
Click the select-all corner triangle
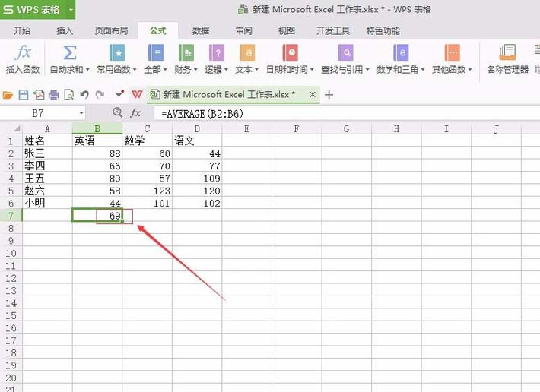[x=17, y=129]
